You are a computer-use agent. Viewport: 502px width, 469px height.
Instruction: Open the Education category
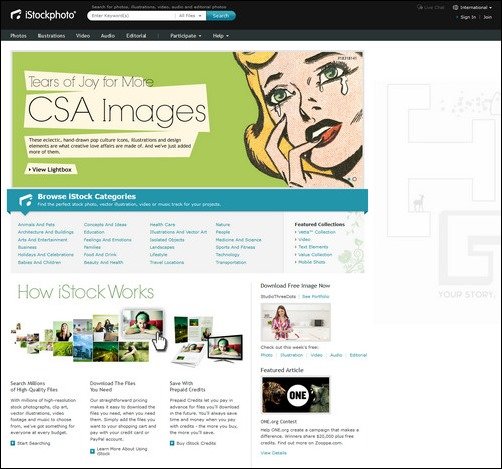[x=94, y=232]
